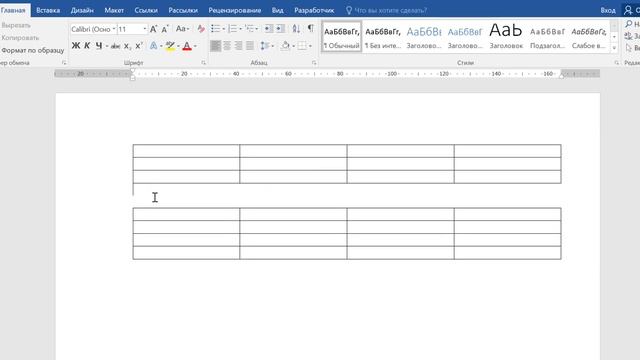Screen dimensions: 640x360
Task: Toggle bold (Ж) formatting
Action: [76, 46]
